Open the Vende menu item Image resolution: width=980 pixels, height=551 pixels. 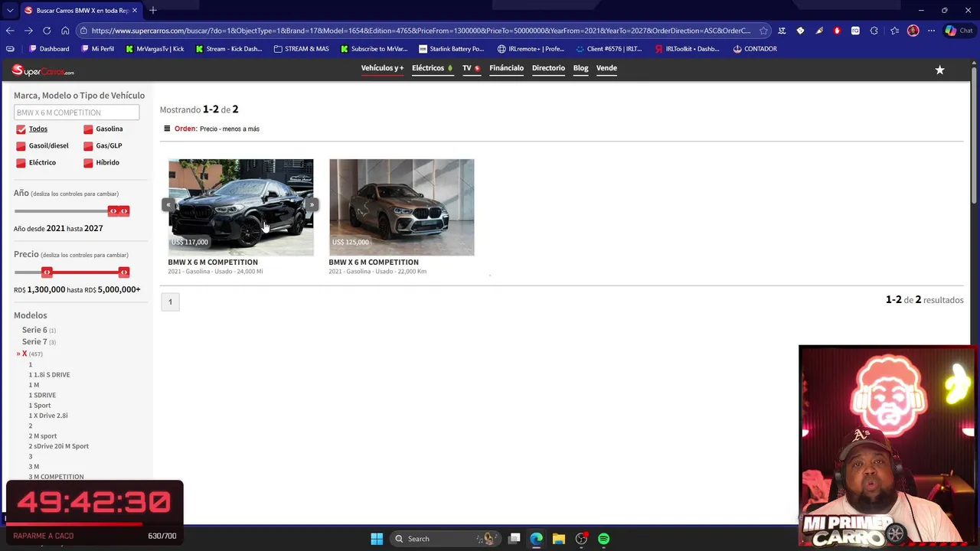pyautogui.click(x=606, y=68)
